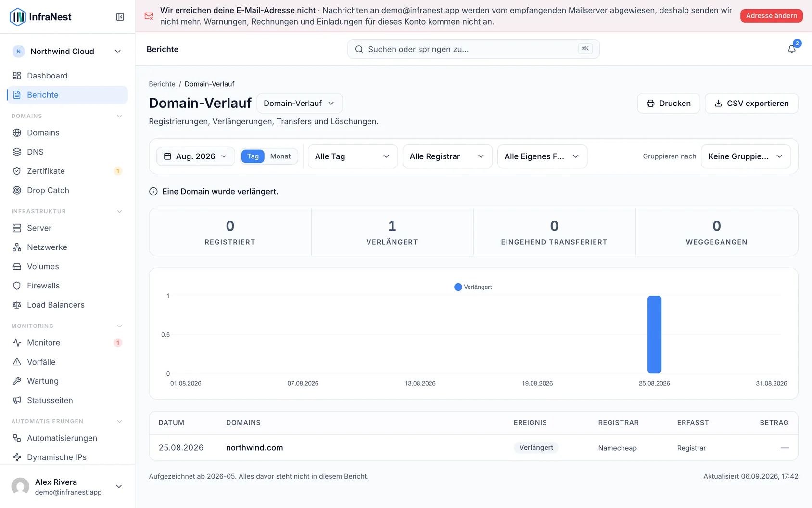Open Monitore in the sidebar

pyautogui.click(x=67, y=342)
